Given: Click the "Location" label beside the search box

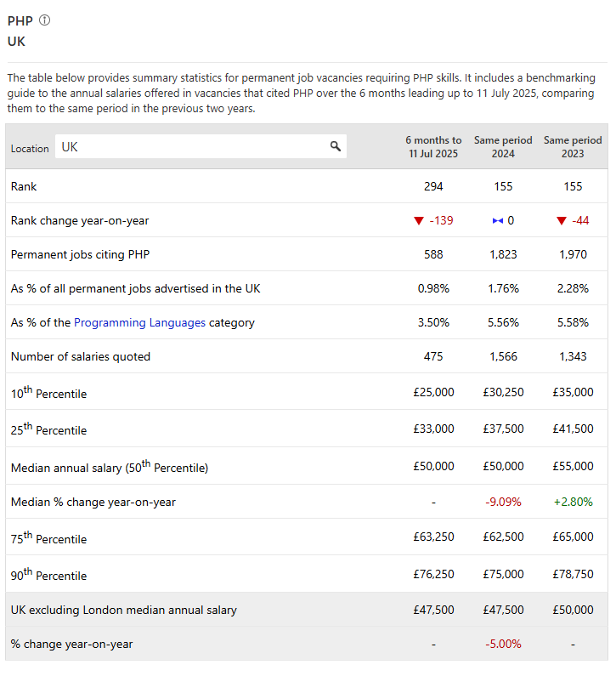Looking at the screenshot, I should (30, 148).
